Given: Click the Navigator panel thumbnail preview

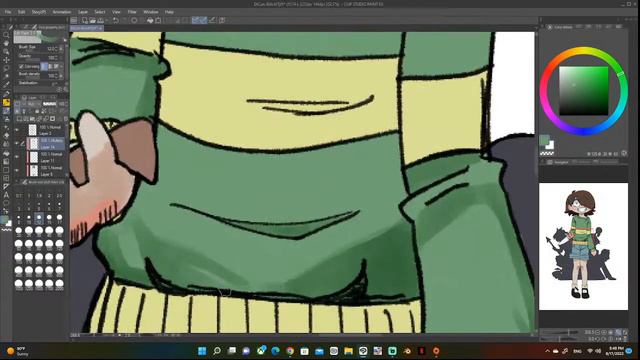Looking at the screenshot, I should point(583,246).
